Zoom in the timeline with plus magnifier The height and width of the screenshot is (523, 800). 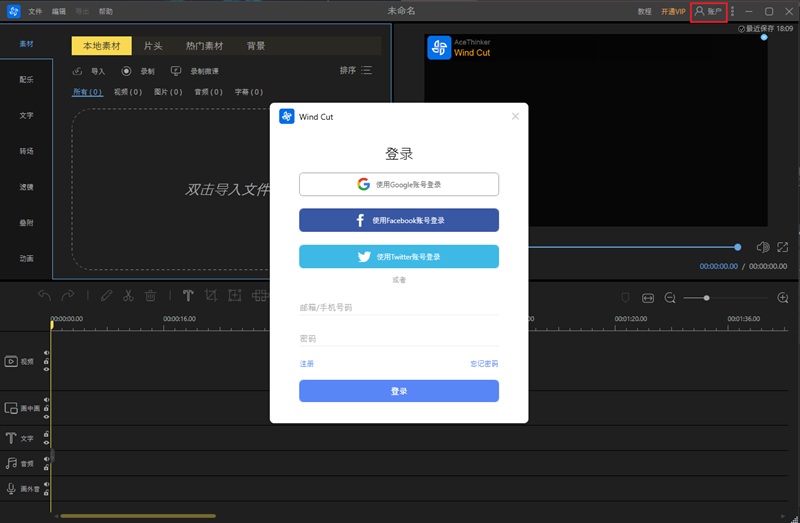click(783, 297)
